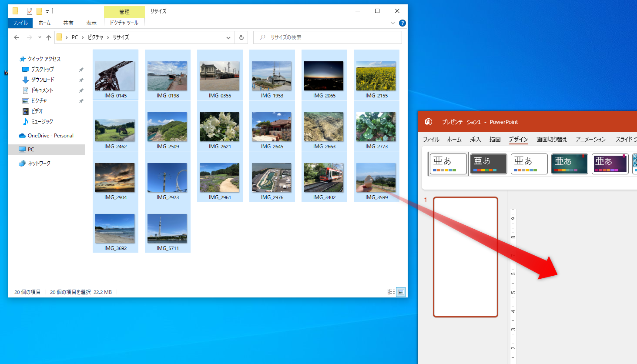The height and width of the screenshot is (364, 637).
Task: Open file properties from the Quick Access Toolbar
Action: 29,11
